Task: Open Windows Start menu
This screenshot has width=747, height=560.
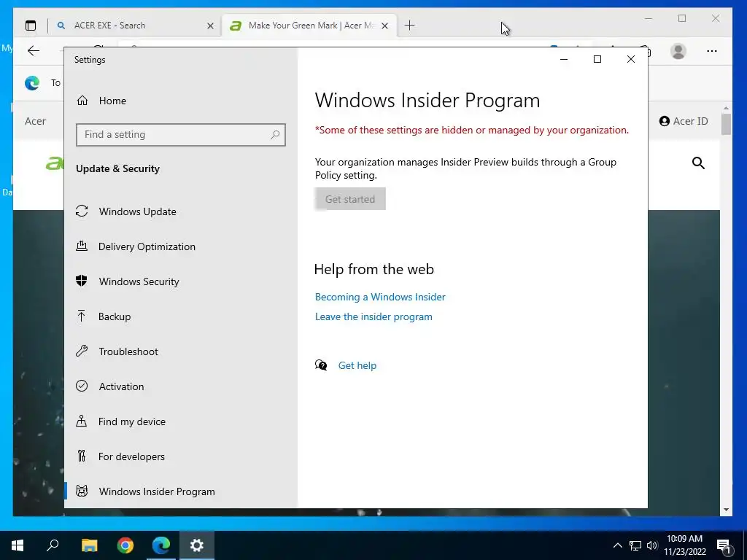Action: (x=18, y=545)
